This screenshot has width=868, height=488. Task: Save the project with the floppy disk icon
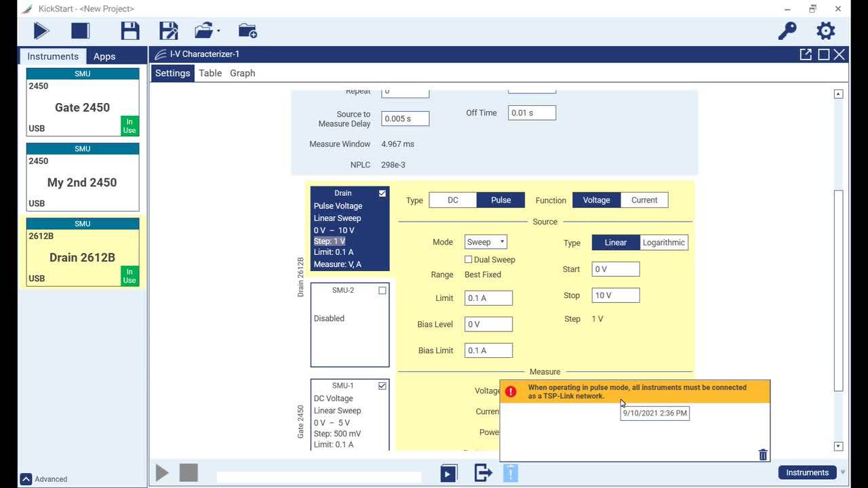coord(130,31)
